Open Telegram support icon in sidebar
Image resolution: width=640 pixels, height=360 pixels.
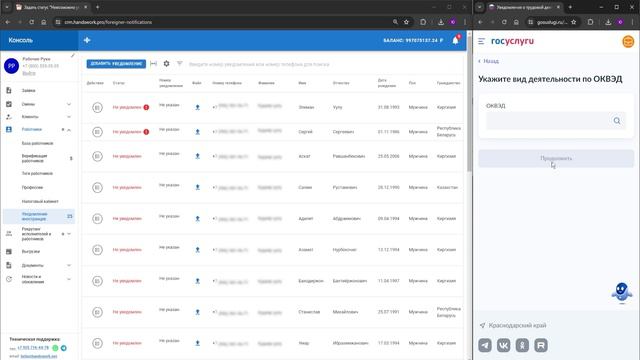(64, 348)
